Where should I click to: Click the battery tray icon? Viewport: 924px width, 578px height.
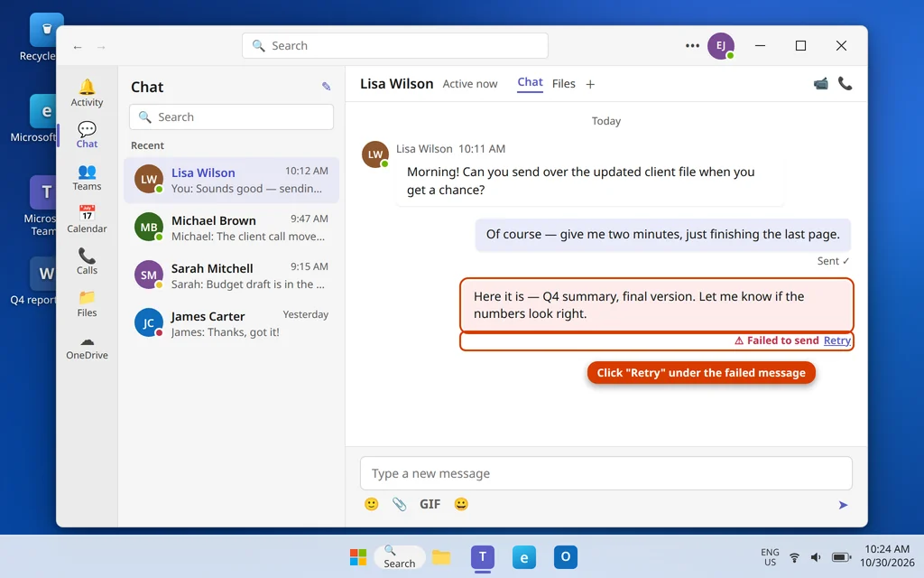[841, 556]
